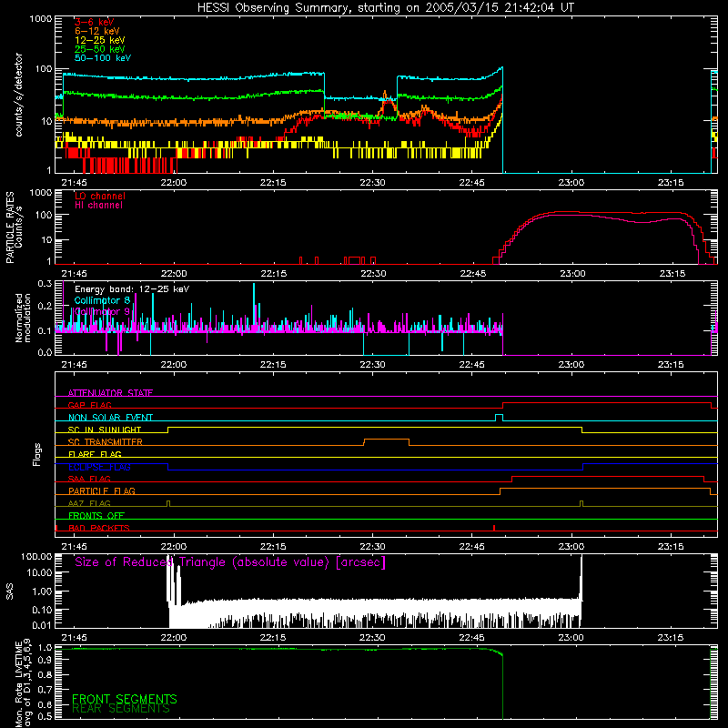Click the "SAA FLAG" label
The image size is (728, 728).
click(x=89, y=480)
